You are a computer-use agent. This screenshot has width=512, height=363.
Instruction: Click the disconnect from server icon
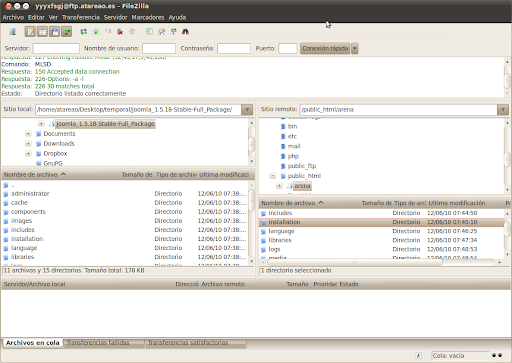coord(120,32)
